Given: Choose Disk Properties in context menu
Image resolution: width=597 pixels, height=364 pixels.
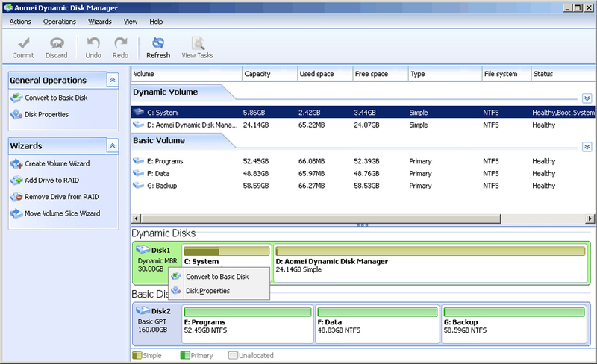Looking at the screenshot, I should [x=219, y=291].
